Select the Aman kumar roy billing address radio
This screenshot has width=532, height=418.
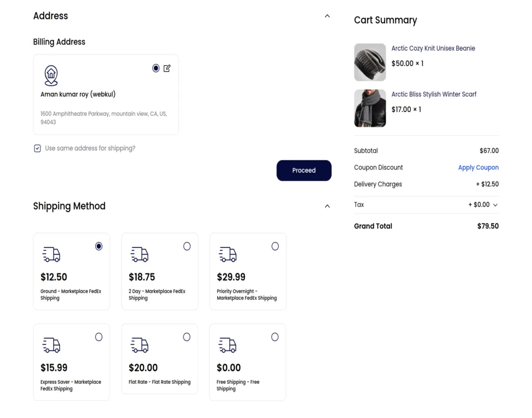pyautogui.click(x=156, y=68)
